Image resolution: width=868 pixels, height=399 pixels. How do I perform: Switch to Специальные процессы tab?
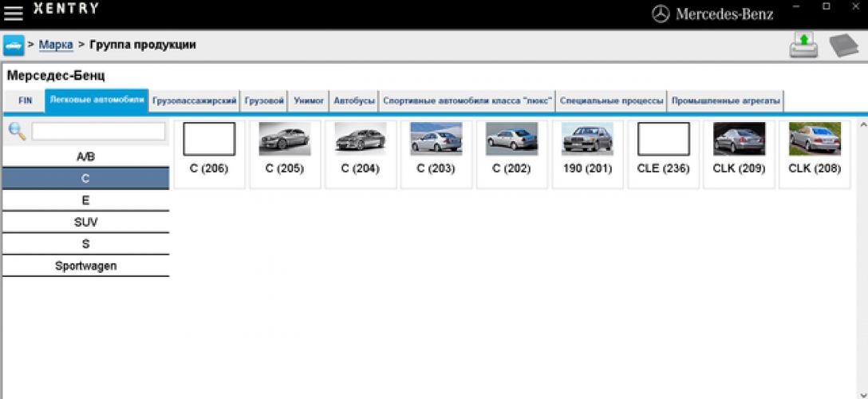(612, 101)
